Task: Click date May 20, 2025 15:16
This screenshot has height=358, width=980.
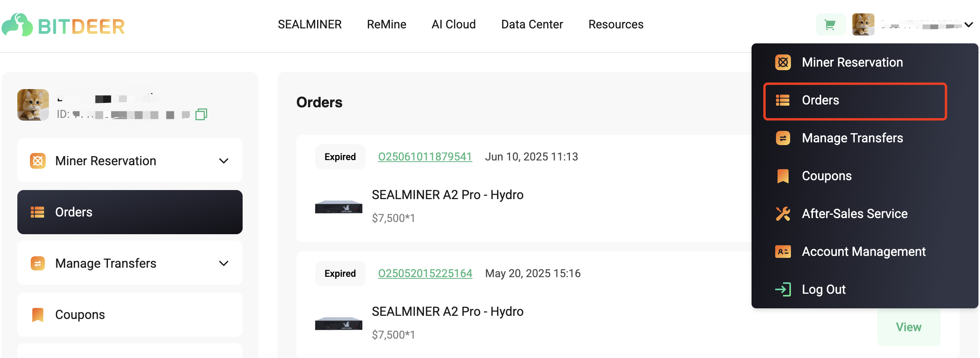Action: pos(533,274)
